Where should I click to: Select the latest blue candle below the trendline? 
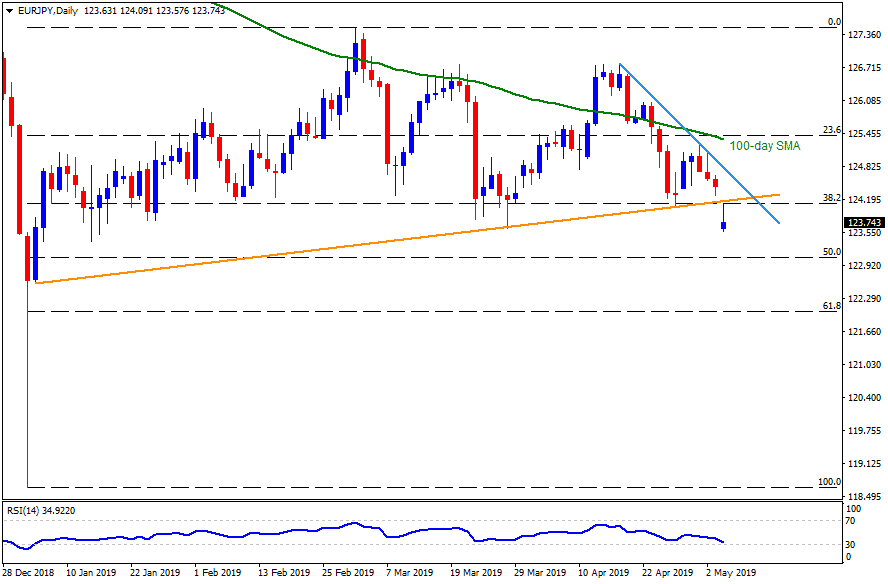[x=724, y=226]
